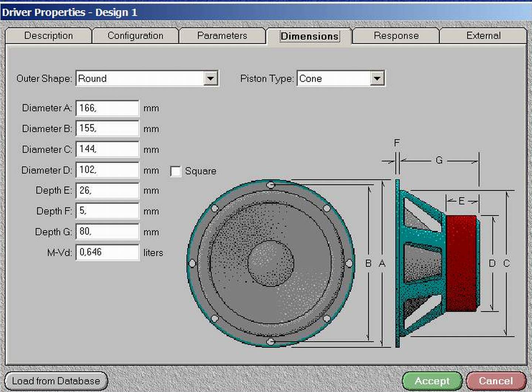The image size is (532, 392).
Task: Click the front-view speaker cone illustration
Action: pyautogui.click(x=270, y=263)
